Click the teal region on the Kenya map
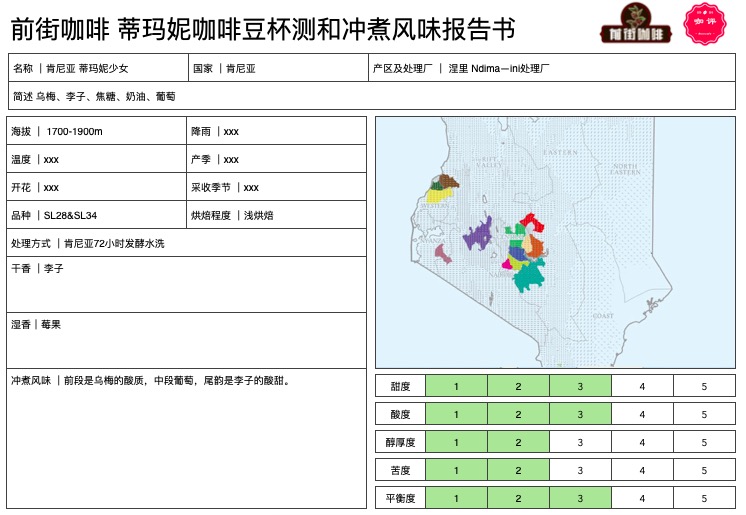 click(528, 277)
